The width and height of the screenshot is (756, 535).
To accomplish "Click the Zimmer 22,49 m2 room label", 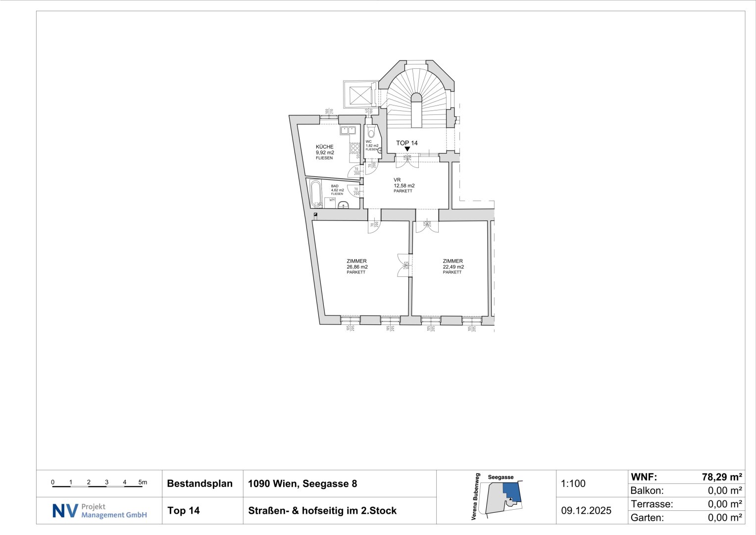I will pyautogui.click(x=453, y=267).
